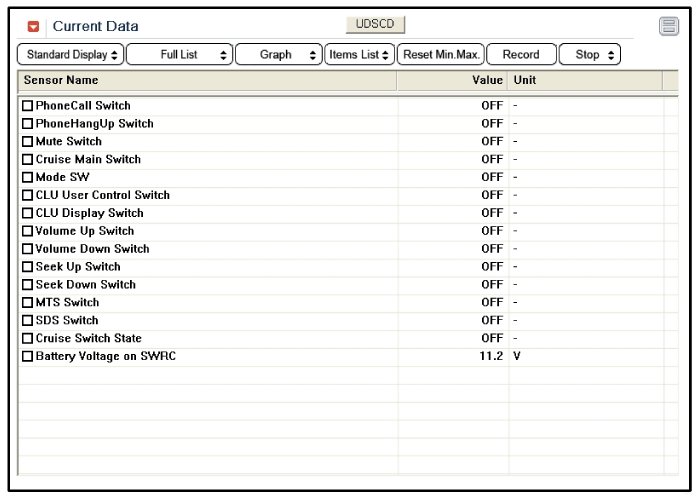Tick the Battery Voltage on SWRC checkbox
Image resolution: width=700 pixels, height=500 pixels.
click(x=28, y=357)
